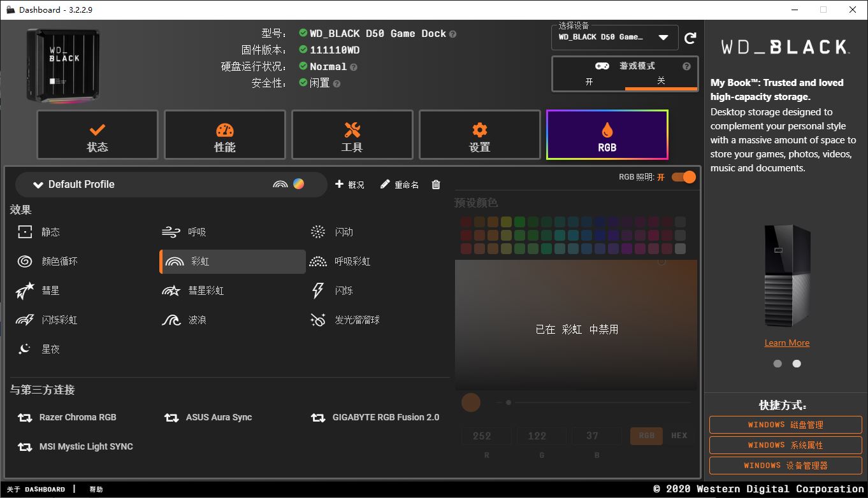Turn game mode on with 开
Screen dimensions: 868x498
click(590, 82)
